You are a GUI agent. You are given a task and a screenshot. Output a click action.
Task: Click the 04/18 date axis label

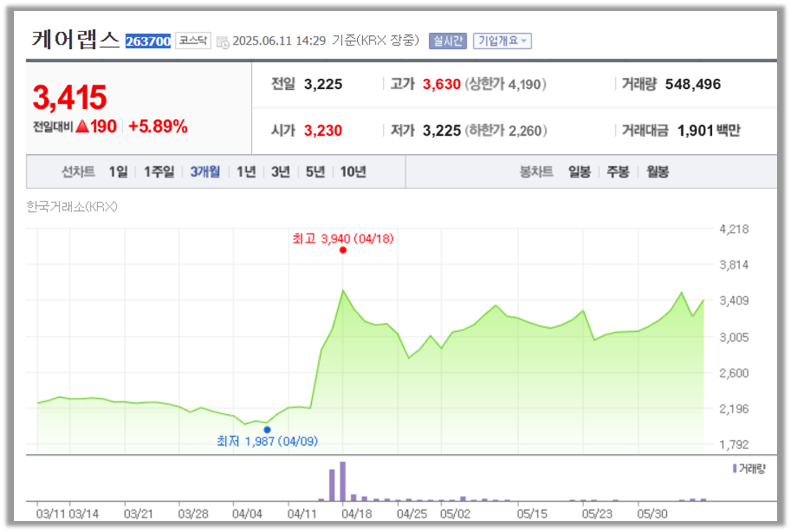357,514
